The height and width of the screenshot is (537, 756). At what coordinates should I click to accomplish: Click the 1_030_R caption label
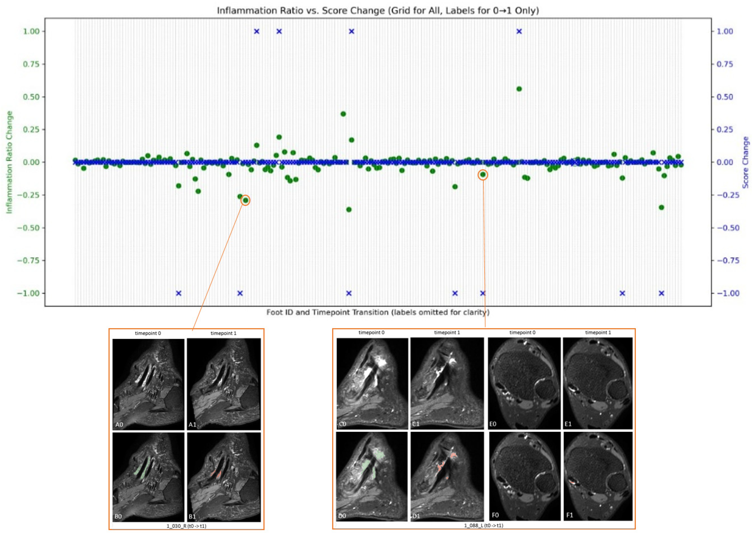(x=186, y=526)
